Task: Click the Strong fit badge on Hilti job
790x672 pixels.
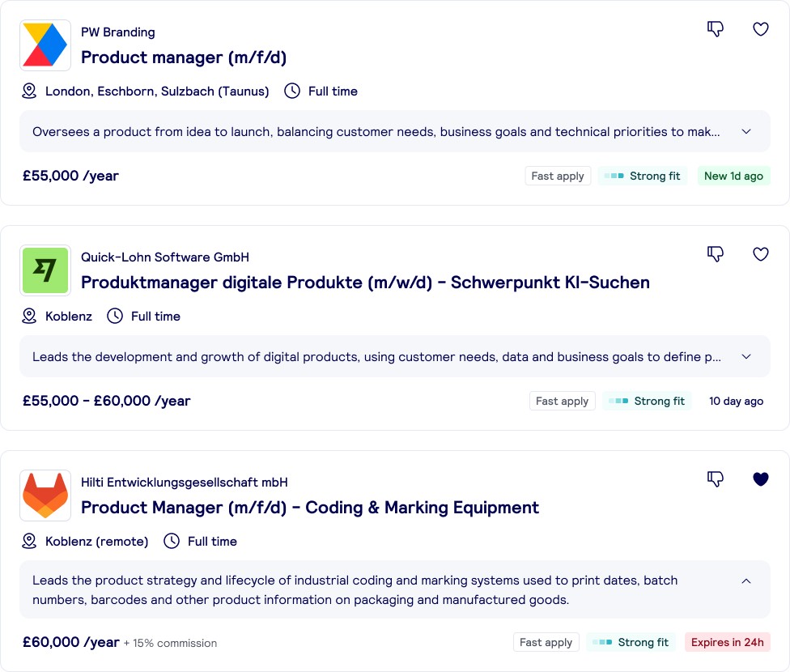Action: (631, 642)
